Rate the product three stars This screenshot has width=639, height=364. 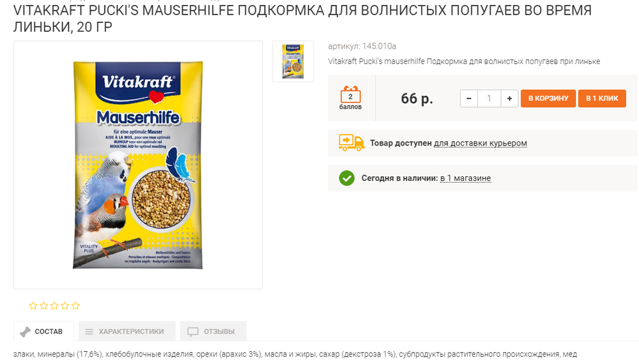pos(54,306)
